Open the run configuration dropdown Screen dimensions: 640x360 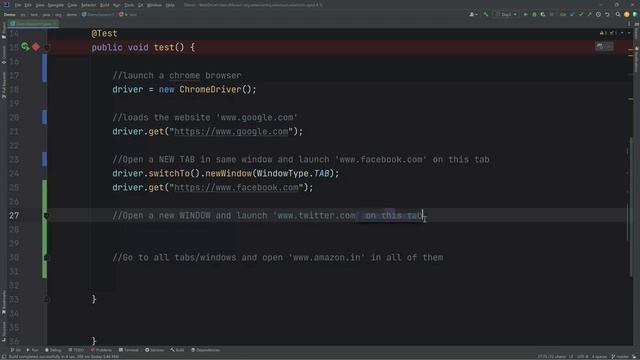coord(506,14)
